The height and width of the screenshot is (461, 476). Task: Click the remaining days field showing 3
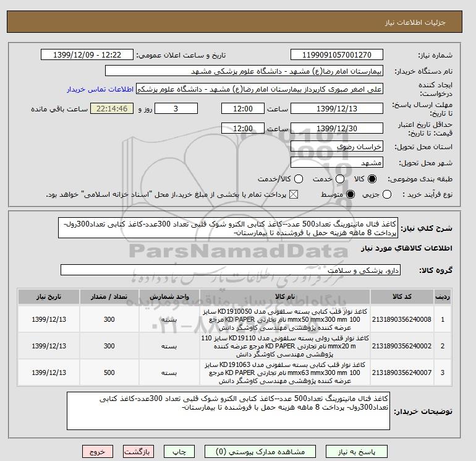[x=176, y=108]
